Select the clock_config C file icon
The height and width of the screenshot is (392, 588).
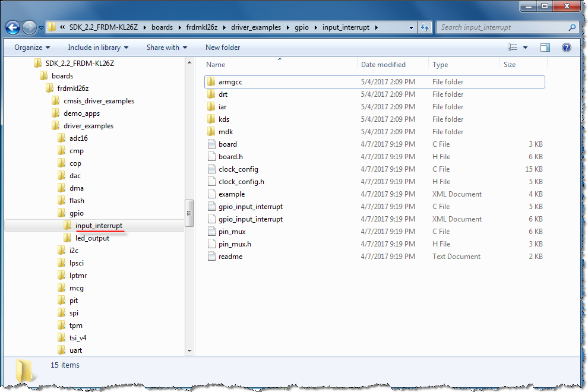[211, 169]
